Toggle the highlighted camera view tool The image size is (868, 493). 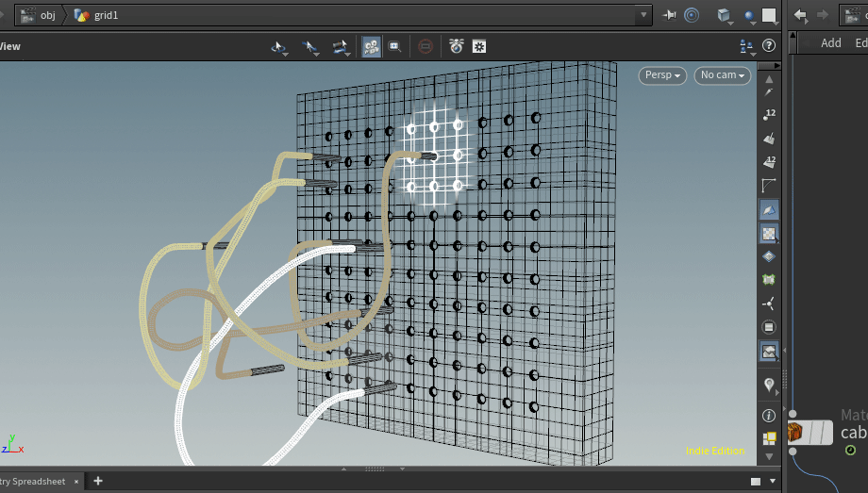point(371,46)
